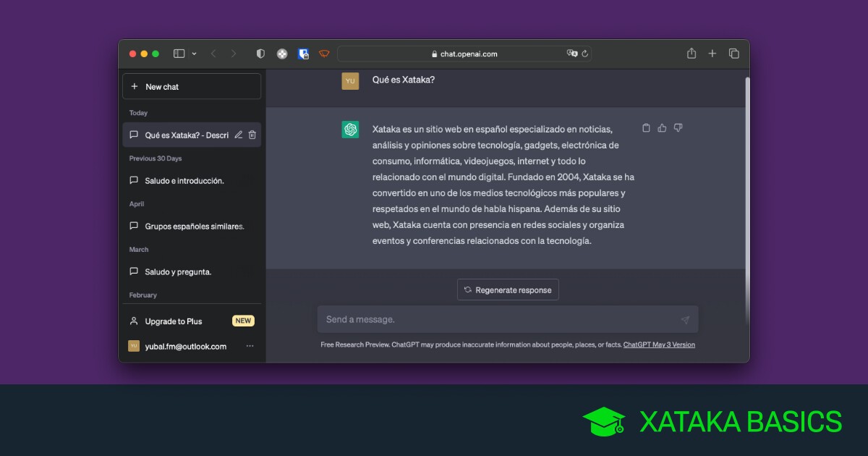Delete the 'Qué es Xataka?' chat

coord(252,135)
